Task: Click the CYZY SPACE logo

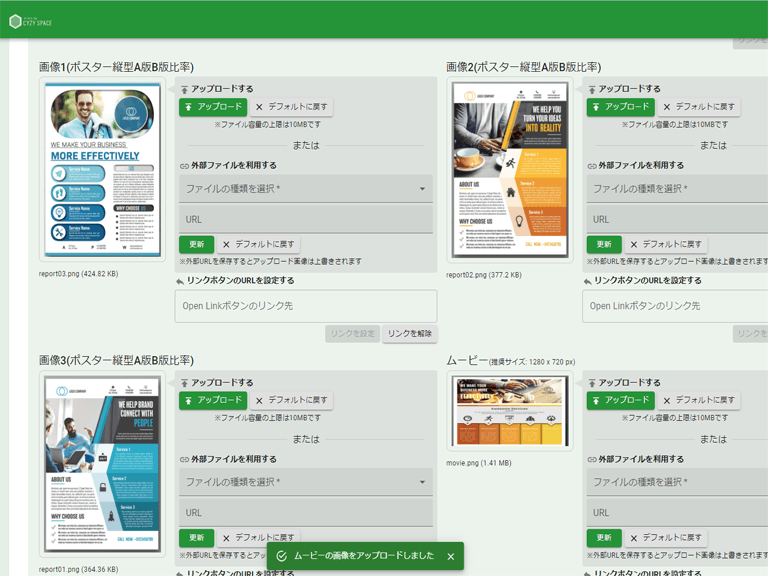Action: click(x=30, y=21)
